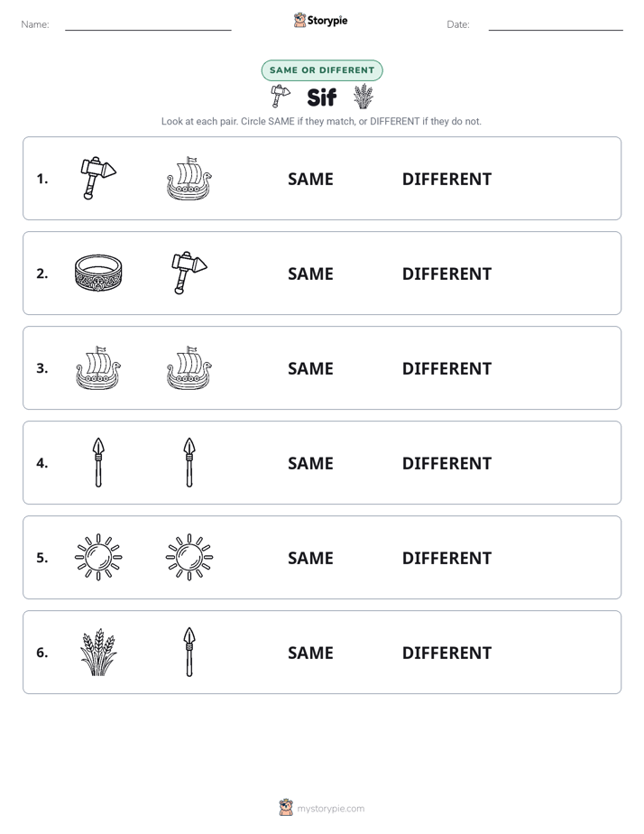The image size is (644, 834).
Task: Click the ring icon in row 2
Action: 98,273
